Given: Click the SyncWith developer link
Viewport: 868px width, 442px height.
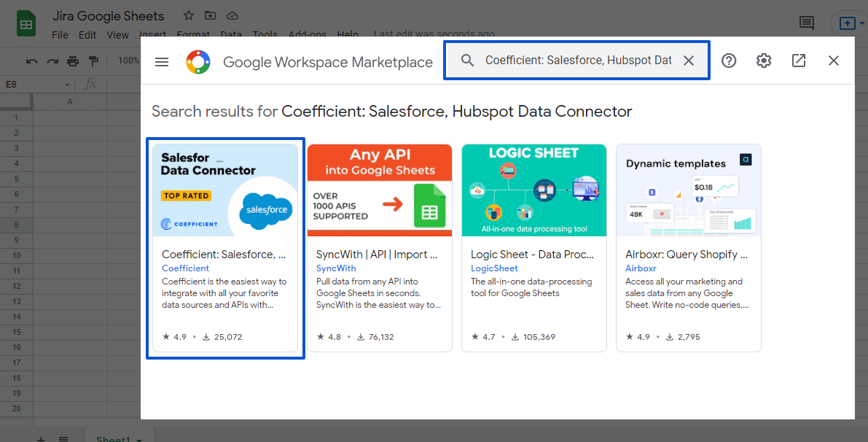Looking at the screenshot, I should [x=336, y=268].
